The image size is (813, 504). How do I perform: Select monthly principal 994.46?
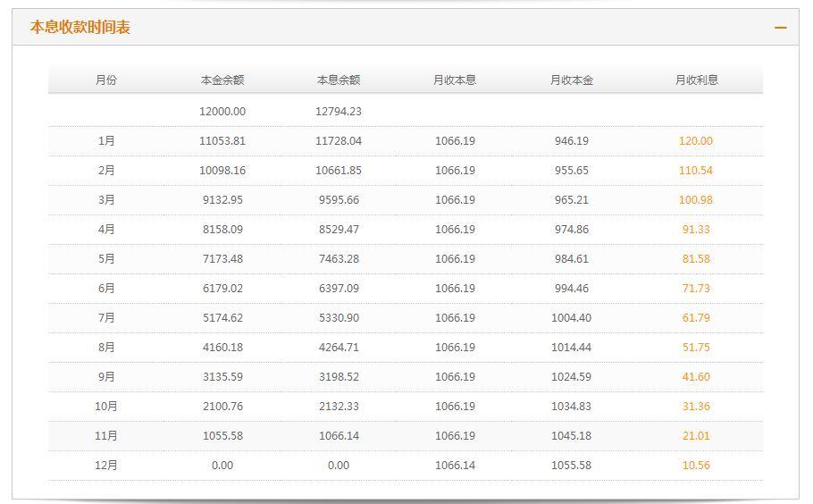coord(572,289)
